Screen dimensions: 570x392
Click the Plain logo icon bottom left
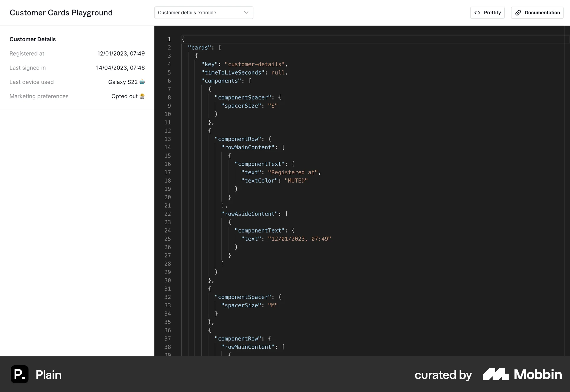[x=19, y=374]
